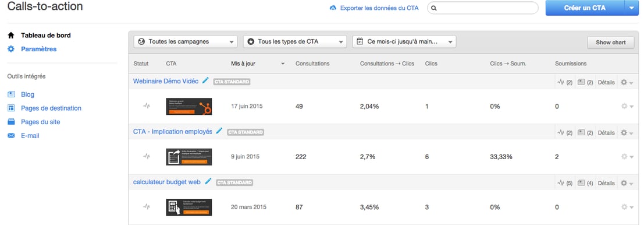Image resolution: width=644 pixels, height=225 pixels.
Task: Click status pulse icon beside 9 juin 2015 row
Action: click(147, 156)
